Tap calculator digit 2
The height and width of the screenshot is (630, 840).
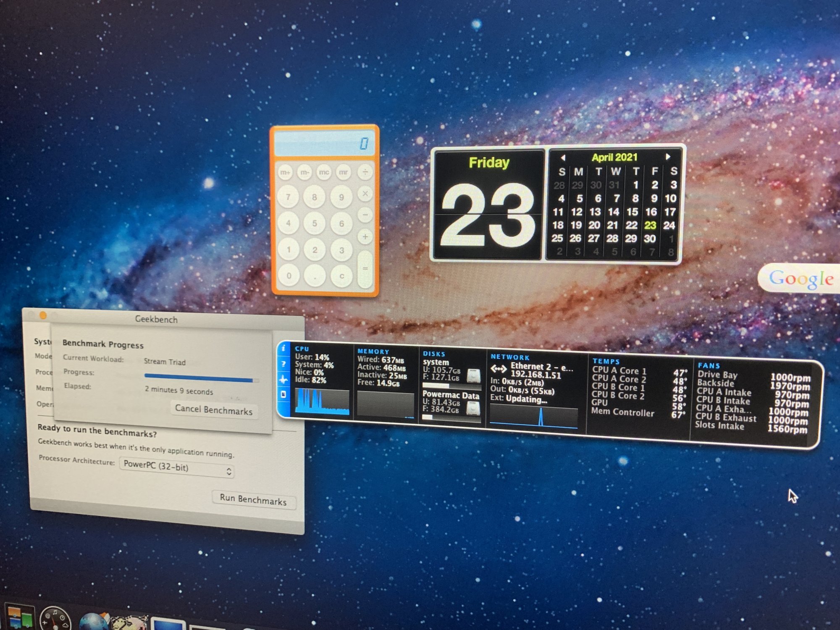click(315, 250)
